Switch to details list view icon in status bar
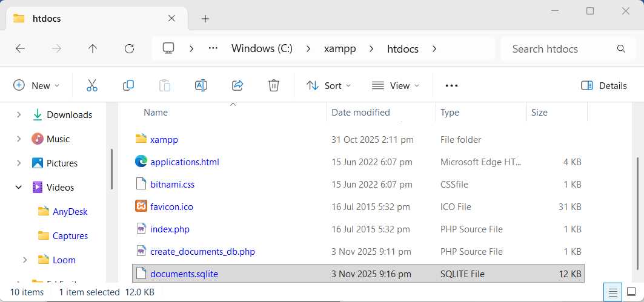The image size is (644, 302). click(612, 292)
